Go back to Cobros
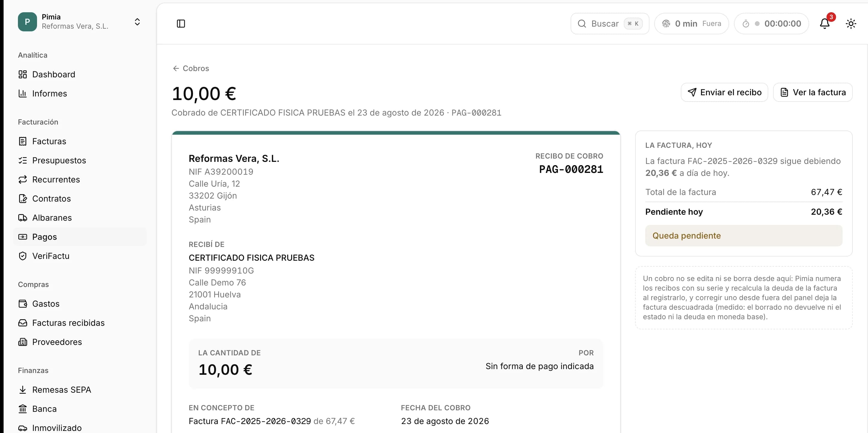Viewport: 868px width, 433px height. pyautogui.click(x=191, y=68)
